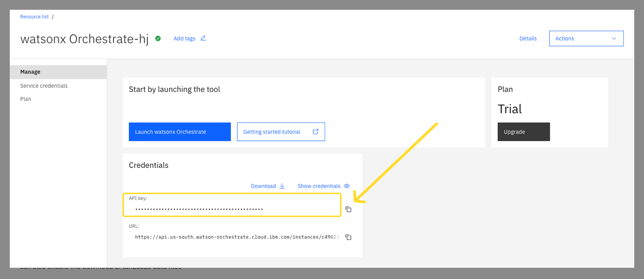644x279 pixels.
Task: Click the API key label
Action: pyautogui.click(x=138, y=199)
